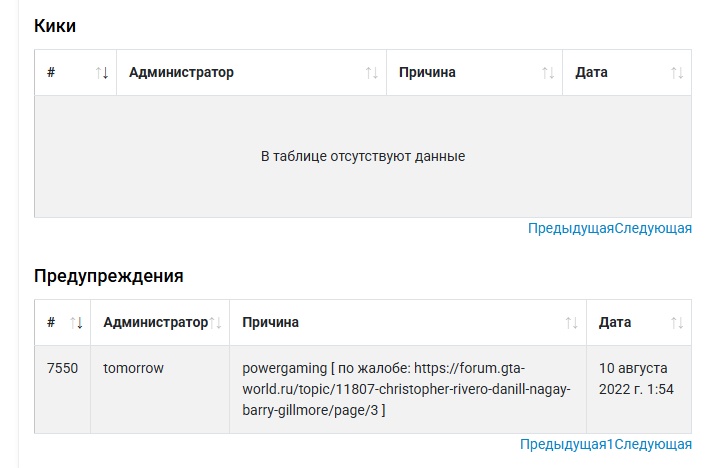This screenshot has width=706, height=468.
Task: Click sort arrows beside Администратор in Предупреждения table
Action: coord(215,323)
